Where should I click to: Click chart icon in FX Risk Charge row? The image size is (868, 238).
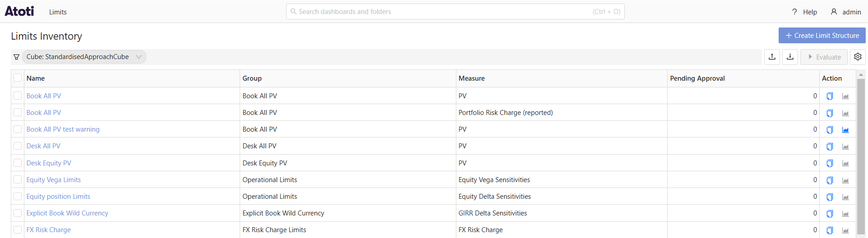coord(845,230)
